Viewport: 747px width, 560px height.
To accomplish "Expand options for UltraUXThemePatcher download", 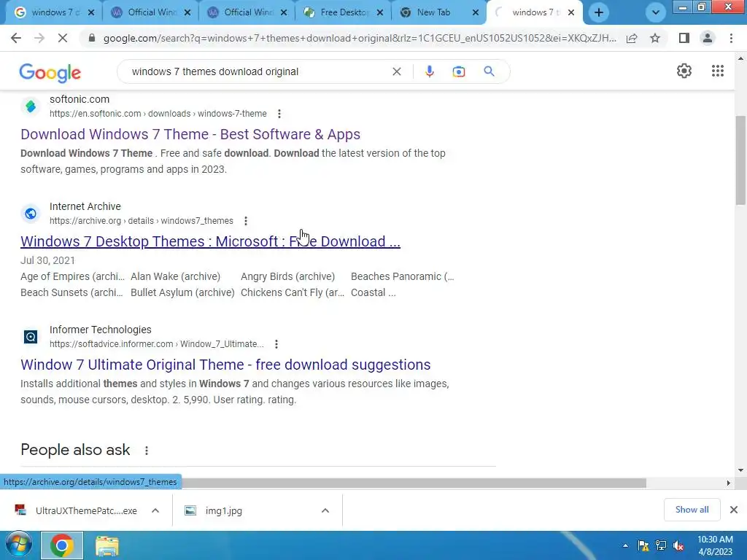I will (x=155, y=510).
